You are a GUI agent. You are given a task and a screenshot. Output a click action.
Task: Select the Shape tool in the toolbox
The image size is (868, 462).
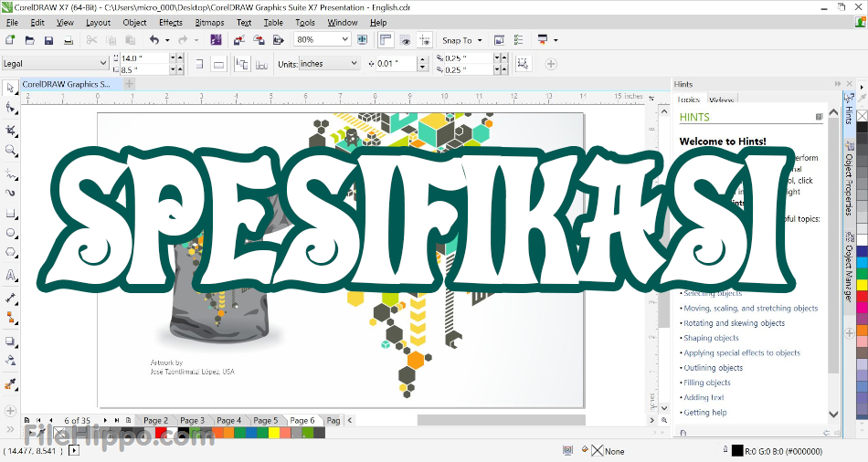pyautogui.click(x=10, y=108)
